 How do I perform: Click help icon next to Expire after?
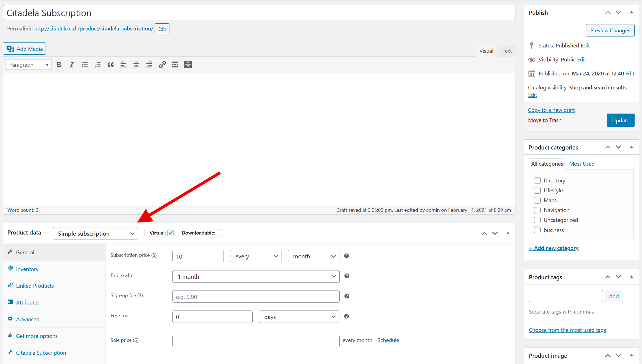(x=347, y=276)
